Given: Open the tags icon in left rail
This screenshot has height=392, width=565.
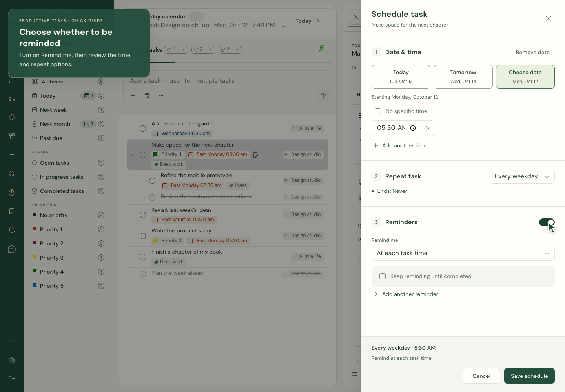Looking at the screenshot, I should tap(12, 117).
